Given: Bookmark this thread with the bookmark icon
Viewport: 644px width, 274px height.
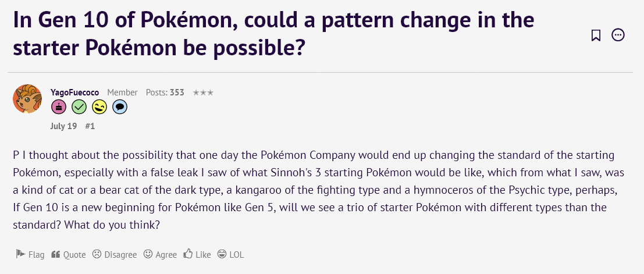Looking at the screenshot, I should point(596,35).
